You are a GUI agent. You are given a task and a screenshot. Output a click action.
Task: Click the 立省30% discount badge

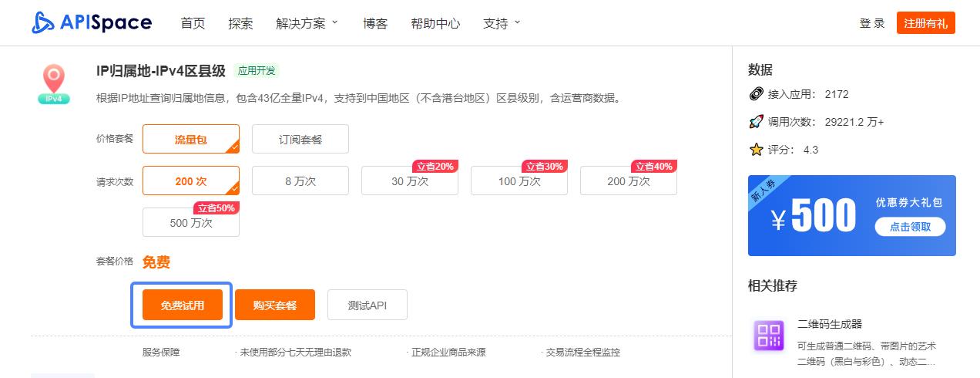pyautogui.click(x=545, y=166)
